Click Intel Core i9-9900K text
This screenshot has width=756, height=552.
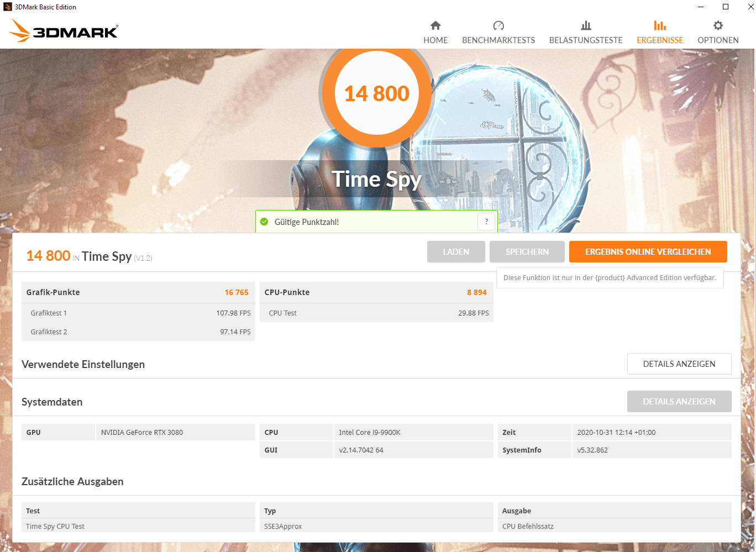coord(370,432)
